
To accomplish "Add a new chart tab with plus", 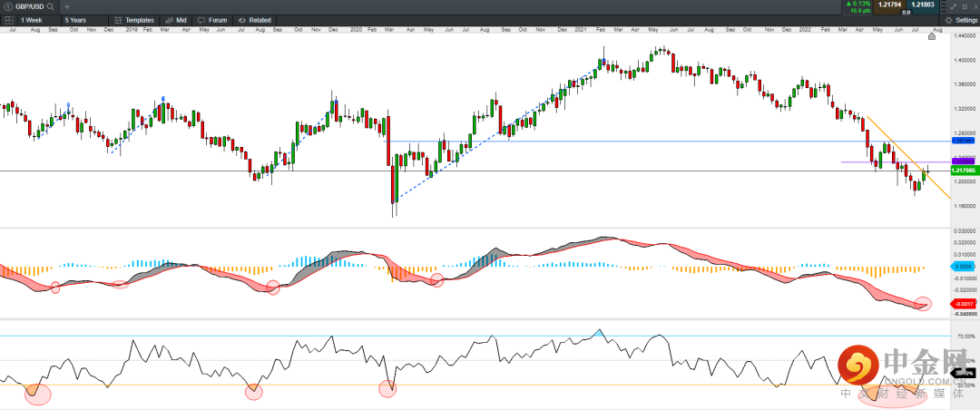I will click(x=66, y=6).
